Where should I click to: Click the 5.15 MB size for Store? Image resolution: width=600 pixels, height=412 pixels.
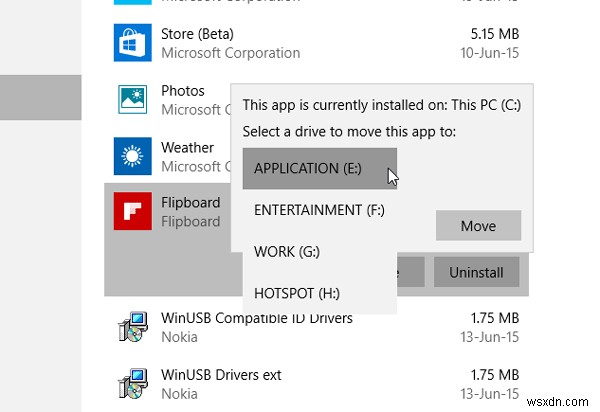495,34
